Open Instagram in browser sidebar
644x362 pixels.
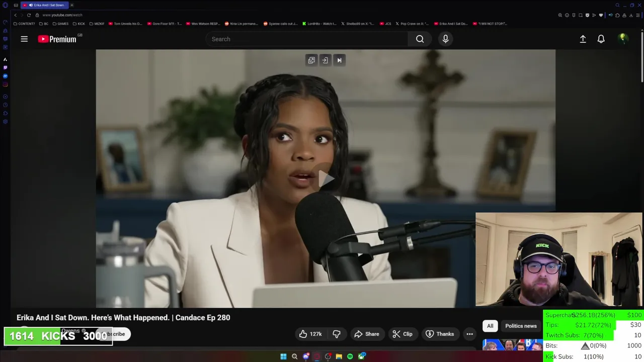5,84
